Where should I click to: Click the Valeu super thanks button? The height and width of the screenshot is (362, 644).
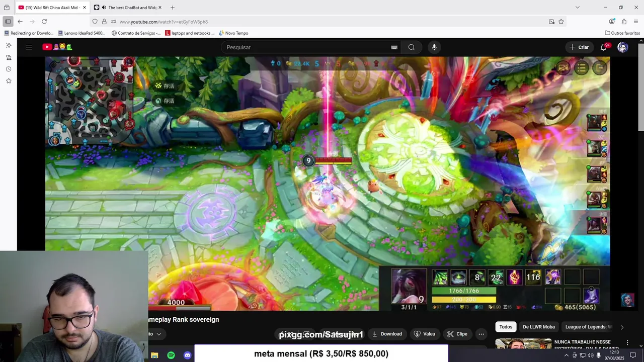(x=424, y=334)
